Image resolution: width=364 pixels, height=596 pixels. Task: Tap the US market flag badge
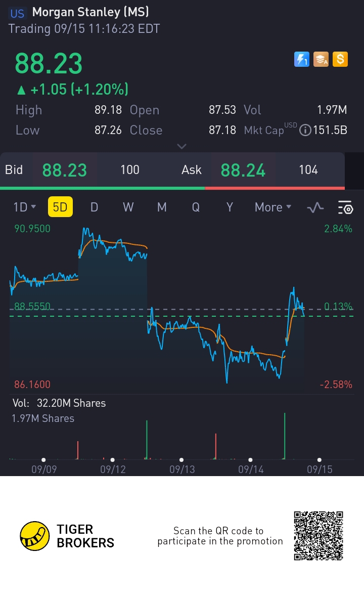[17, 13]
